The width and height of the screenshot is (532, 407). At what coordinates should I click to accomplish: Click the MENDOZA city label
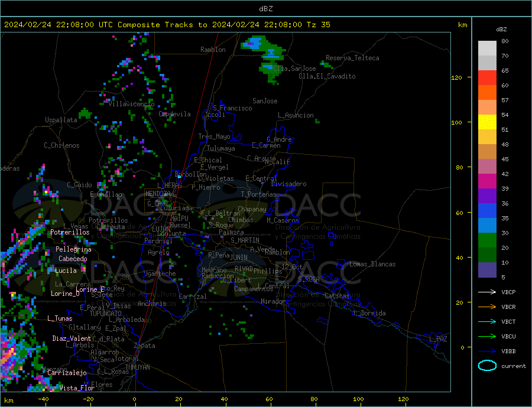coord(158,194)
